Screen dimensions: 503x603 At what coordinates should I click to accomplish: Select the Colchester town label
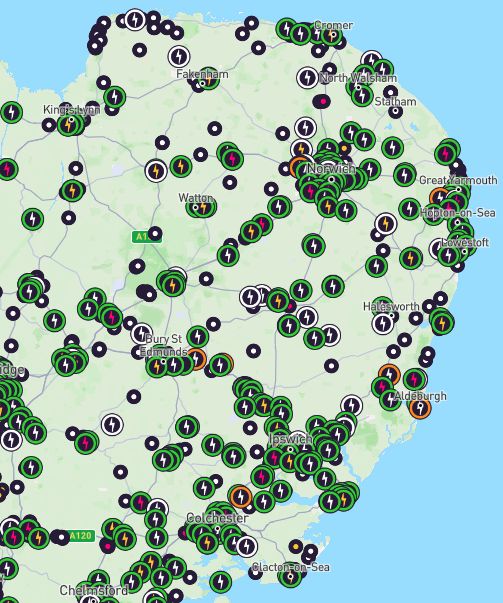217,518
